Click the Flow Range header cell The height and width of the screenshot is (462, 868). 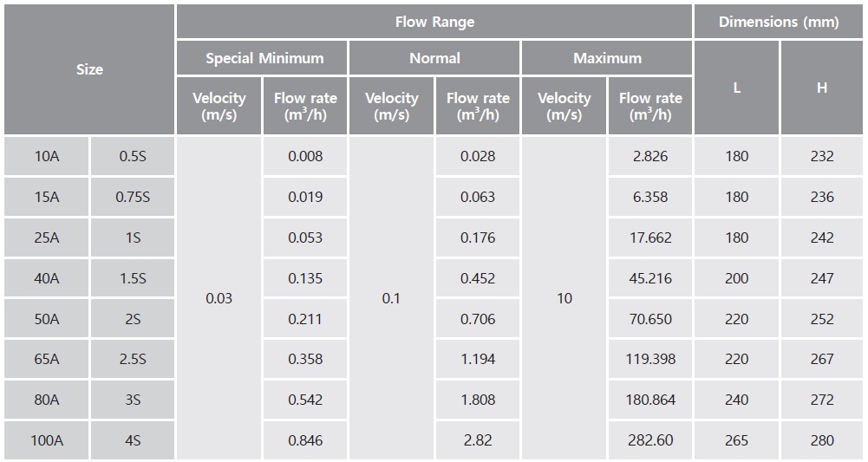(434, 22)
